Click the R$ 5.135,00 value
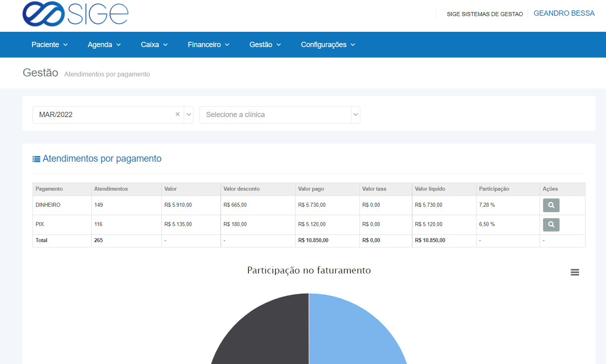The image size is (606, 364). click(178, 224)
